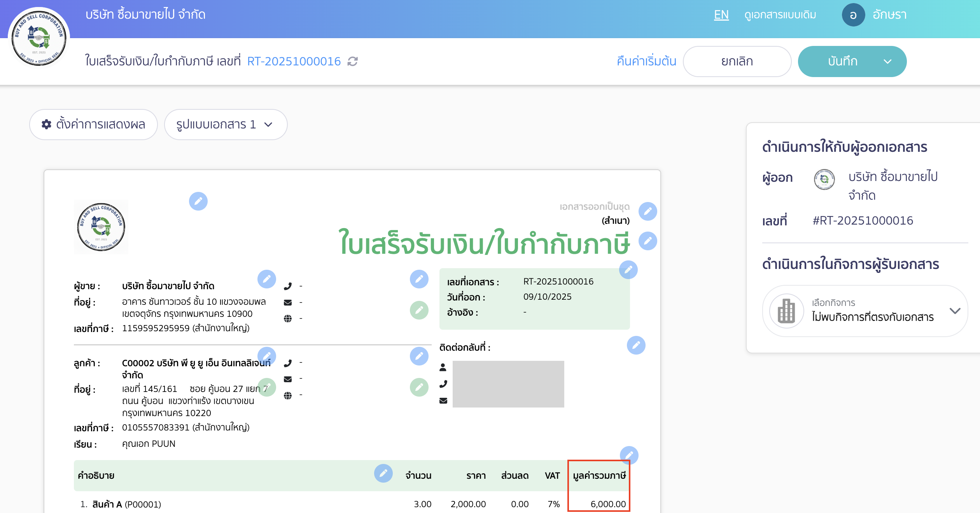Expand the บันทึก save options chevron

tap(888, 61)
